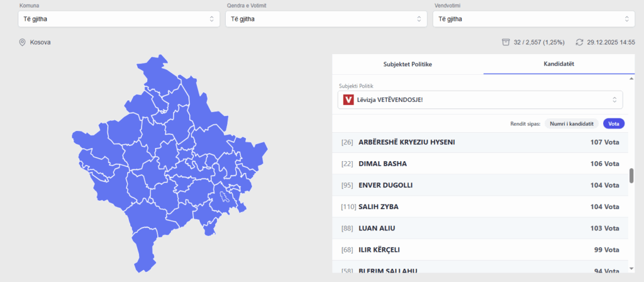
Task: Click the scroll-down arrow in candidates panel
Action: point(631,268)
